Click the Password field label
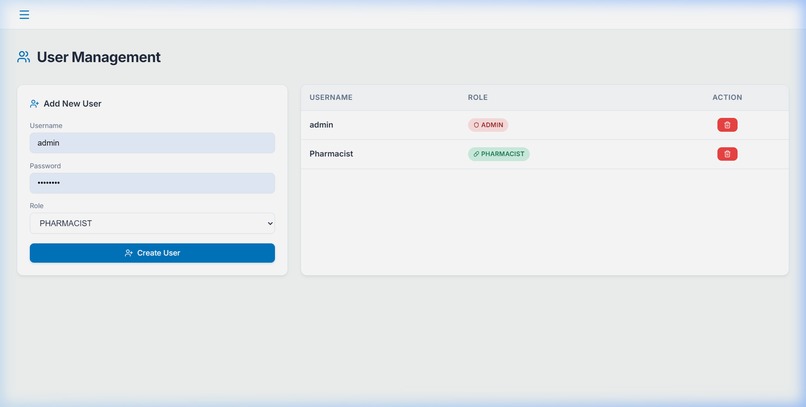 45,166
